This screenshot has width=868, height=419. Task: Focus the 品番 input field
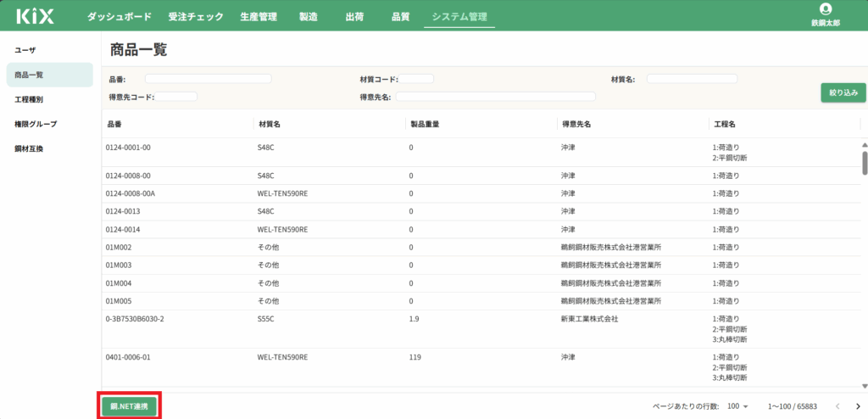point(209,79)
